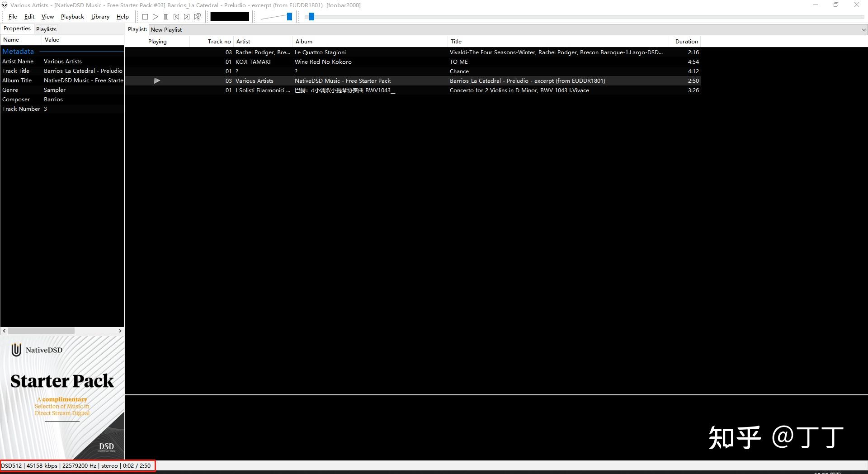Switch to the Properties tab
Image resolution: width=868 pixels, height=474 pixels.
point(17,28)
